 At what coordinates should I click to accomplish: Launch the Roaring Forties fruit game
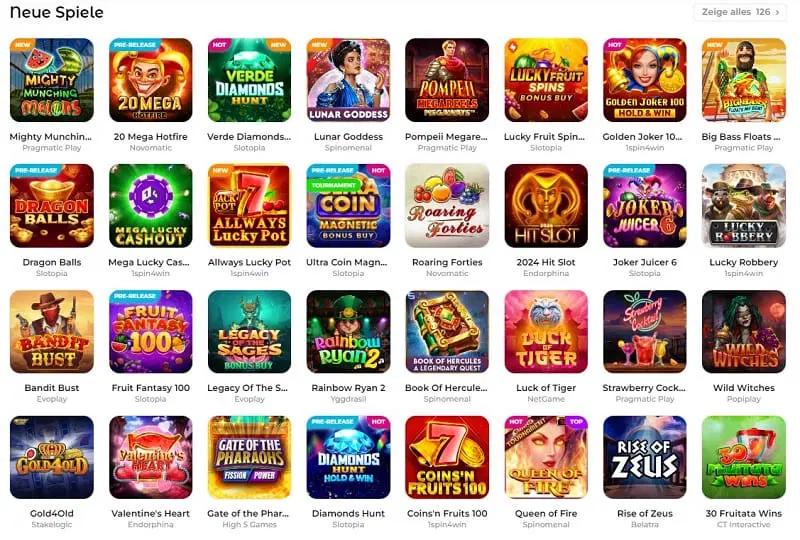[x=447, y=206]
